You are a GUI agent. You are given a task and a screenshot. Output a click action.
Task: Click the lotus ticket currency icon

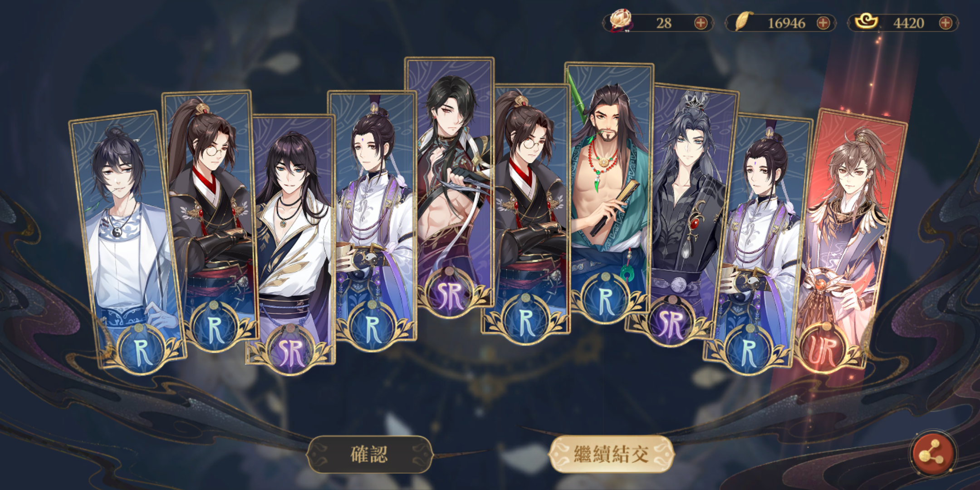pos(620,21)
